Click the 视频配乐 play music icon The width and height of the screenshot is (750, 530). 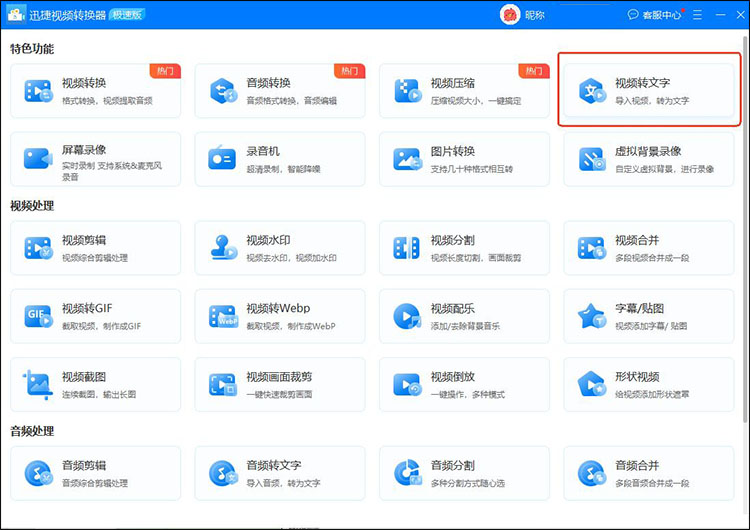[407, 316]
